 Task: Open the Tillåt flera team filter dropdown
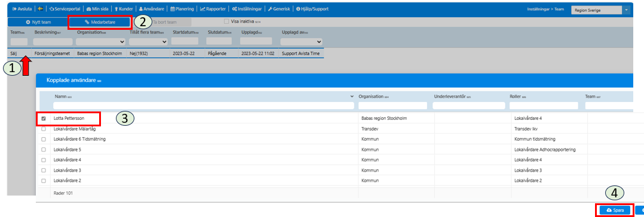click(148, 41)
